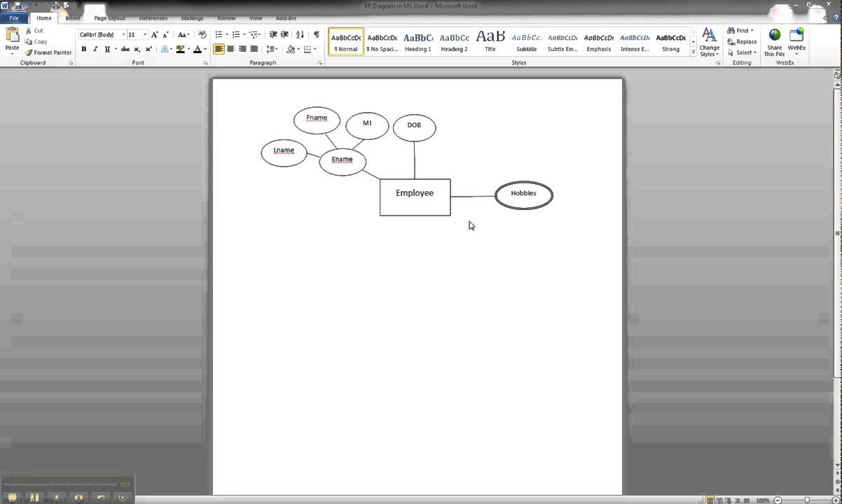
Task: Switch to the Page Layout tab
Action: (109, 18)
